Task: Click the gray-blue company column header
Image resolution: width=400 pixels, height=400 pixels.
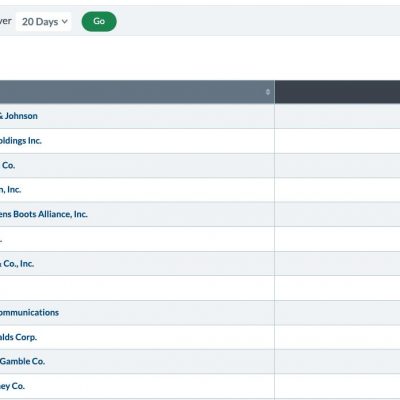Action: [x=137, y=92]
